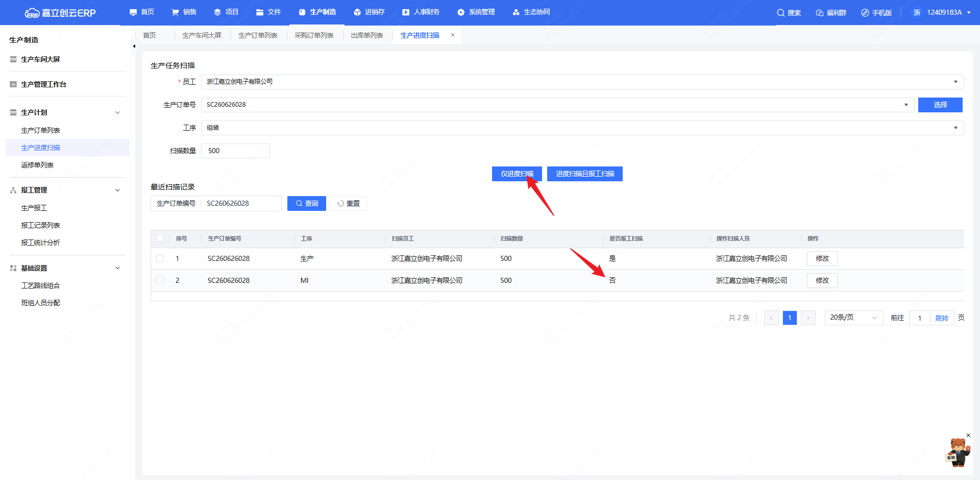Click the 重置 reset button
This screenshot has width=980, height=480.
point(349,203)
